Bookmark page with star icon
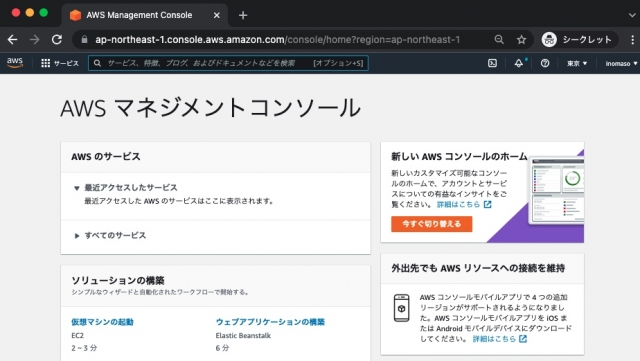 (x=521, y=40)
